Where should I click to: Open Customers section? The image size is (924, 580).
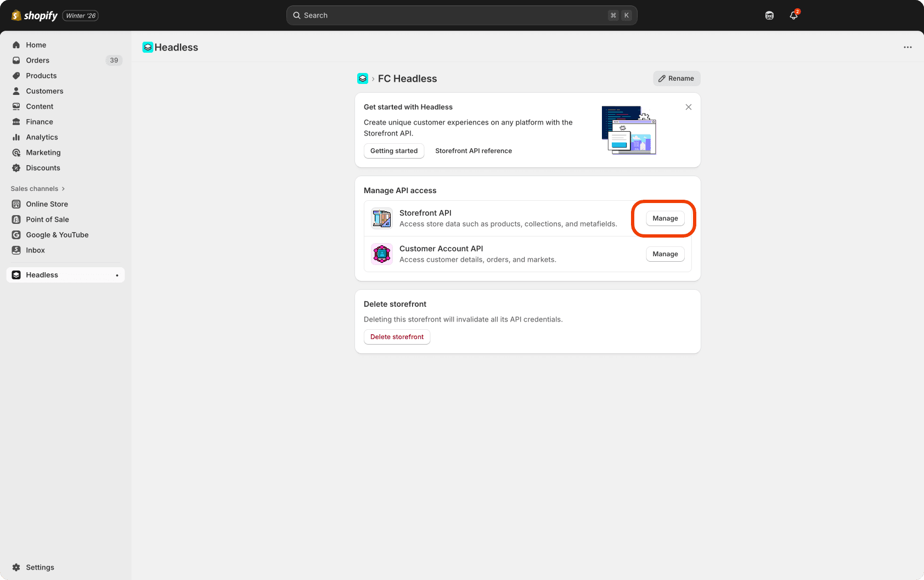pyautogui.click(x=65, y=91)
